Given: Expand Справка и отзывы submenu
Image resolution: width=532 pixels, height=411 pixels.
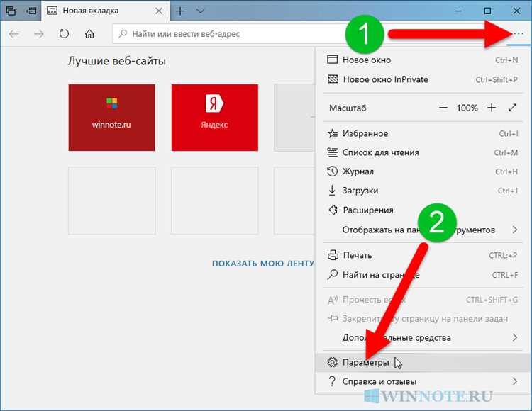Looking at the screenshot, I should click(423, 381).
